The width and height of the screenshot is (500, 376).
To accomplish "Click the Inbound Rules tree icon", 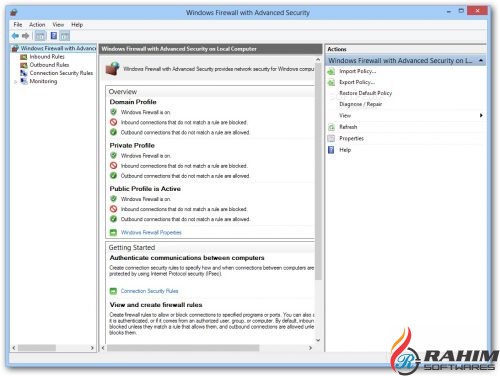I will coord(24,57).
